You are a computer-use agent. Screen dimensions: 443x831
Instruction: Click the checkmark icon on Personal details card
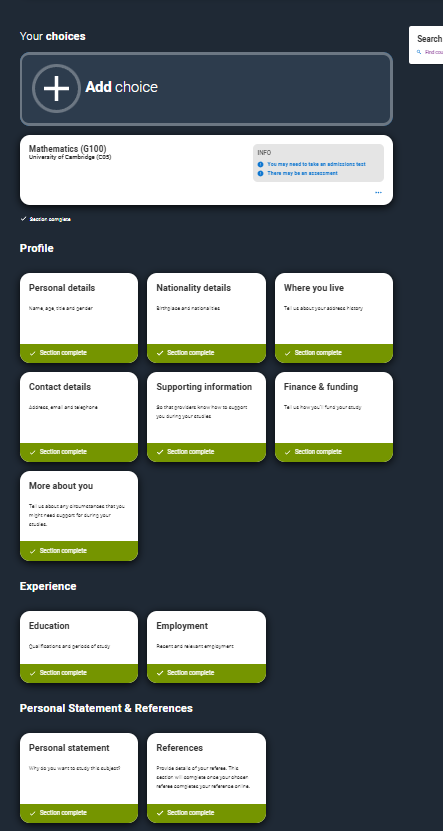click(32, 353)
